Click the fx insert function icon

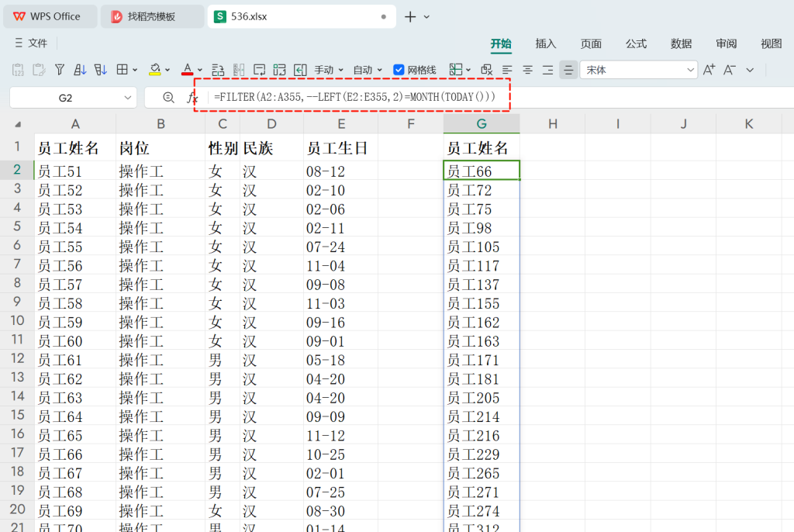[x=192, y=98]
